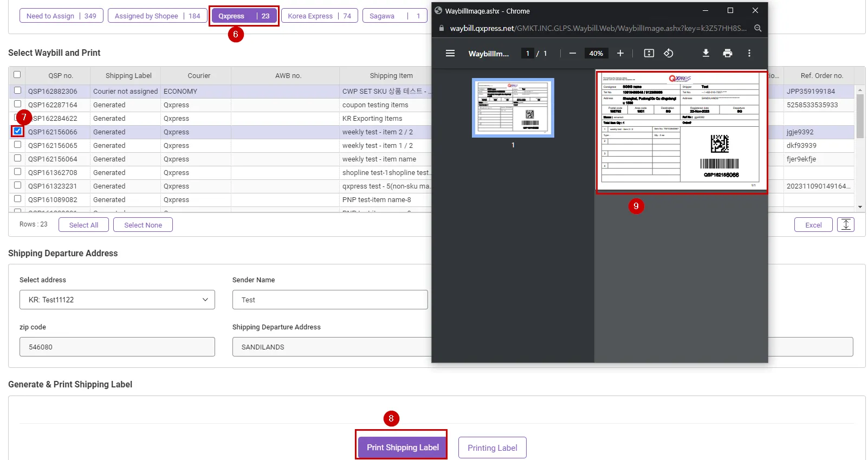Click the 'KR Exporting Items' cell
Image resolution: width=868 pixels, height=460 pixels.
pos(386,118)
